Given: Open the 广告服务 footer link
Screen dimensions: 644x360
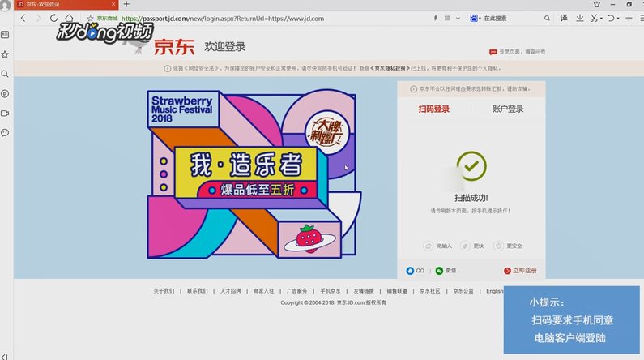Looking at the screenshot, I should click(297, 291).
